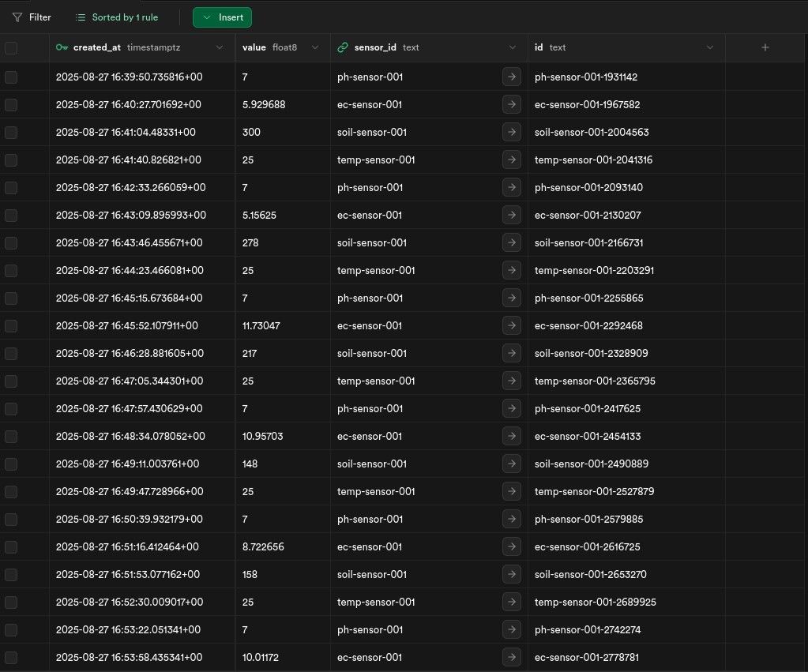Click the green Insert button
This screenshot has height=672, width=808.
click(222, 17)
